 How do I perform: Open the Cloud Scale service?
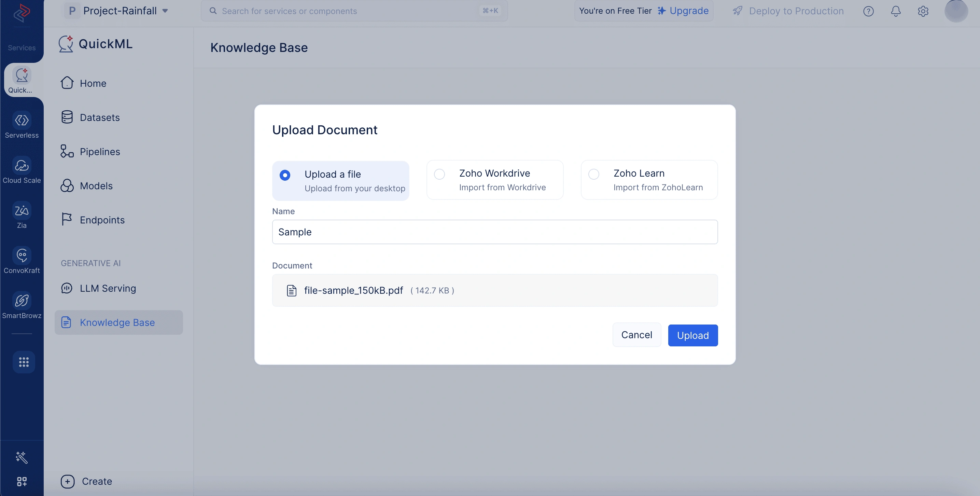(x=22, y=170)
